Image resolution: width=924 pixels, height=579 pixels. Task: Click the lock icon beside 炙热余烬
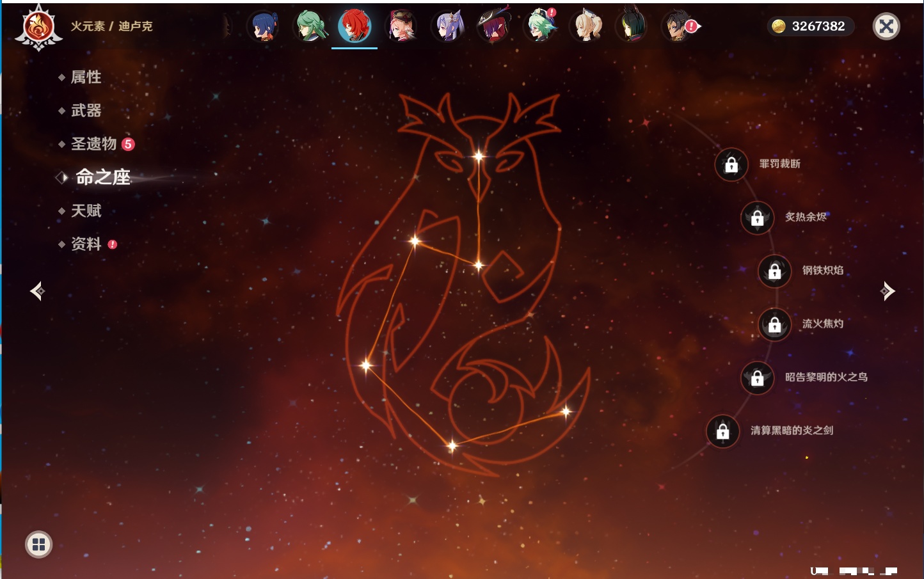pyautogui.click(x=758, y=218)
